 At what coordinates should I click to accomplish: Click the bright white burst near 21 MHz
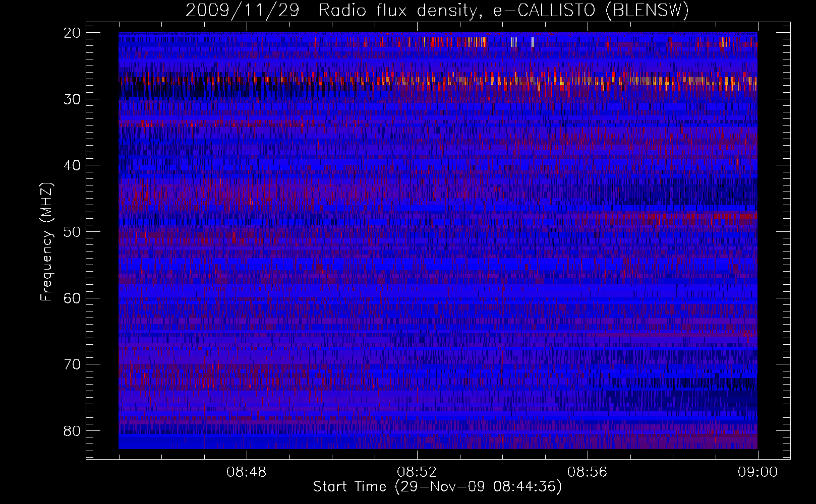pyautogui.click(x=514, y=42)
